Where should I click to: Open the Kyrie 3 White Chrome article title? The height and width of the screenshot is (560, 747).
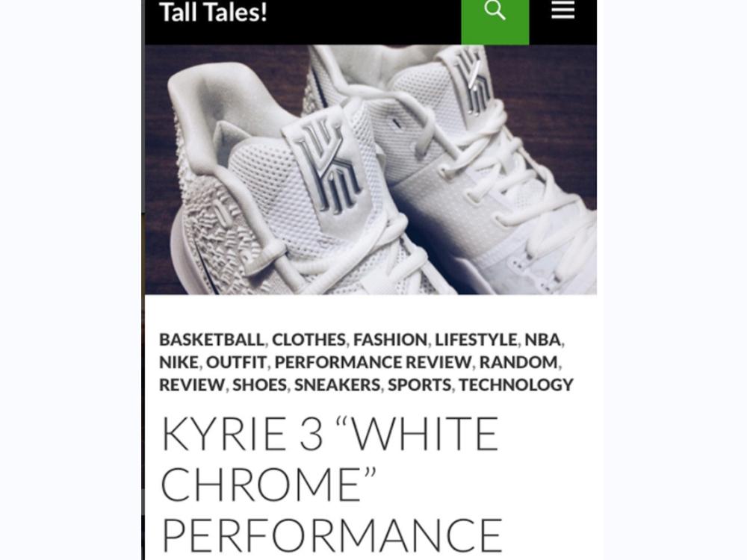[x=332, y=484]
